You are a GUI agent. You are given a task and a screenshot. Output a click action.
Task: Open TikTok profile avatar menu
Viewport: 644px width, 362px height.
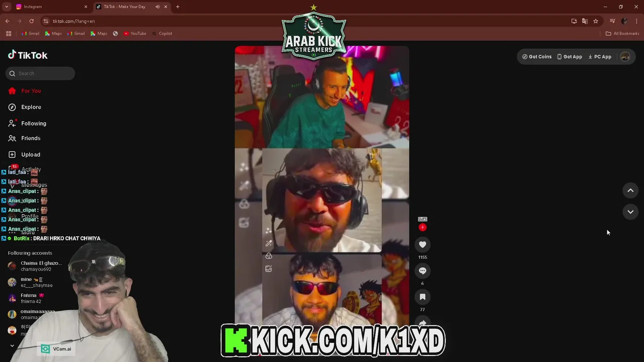coord(625,57)
